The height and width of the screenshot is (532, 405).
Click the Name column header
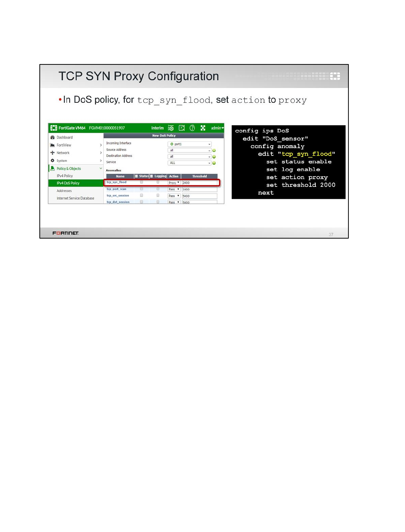click(x=120, y=176)
